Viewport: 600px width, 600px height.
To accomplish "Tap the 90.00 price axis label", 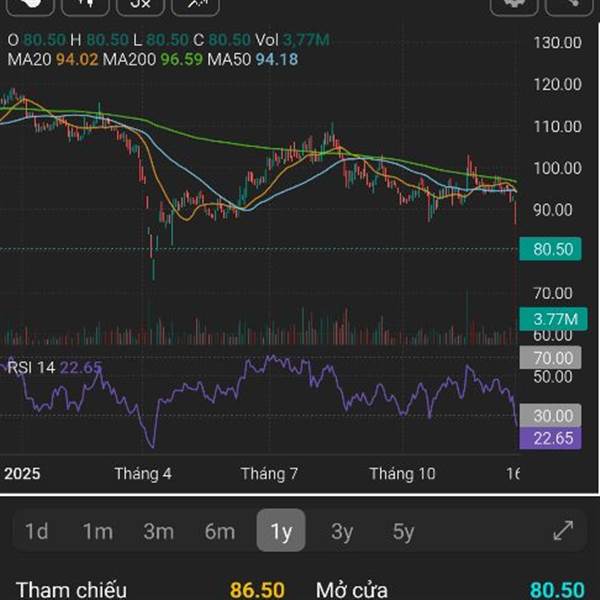I will coord(553,210).
